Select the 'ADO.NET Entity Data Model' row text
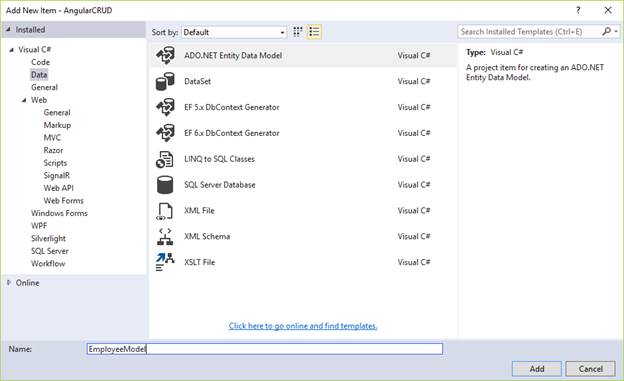The image size is (624, 381). coord(233,56)
